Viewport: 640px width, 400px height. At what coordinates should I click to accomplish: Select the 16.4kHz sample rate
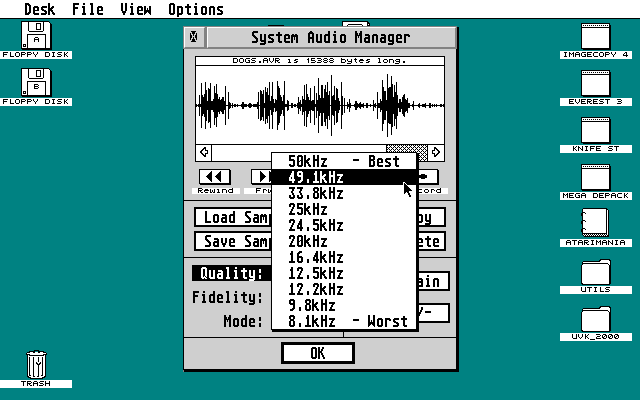[x=344, y=257]
